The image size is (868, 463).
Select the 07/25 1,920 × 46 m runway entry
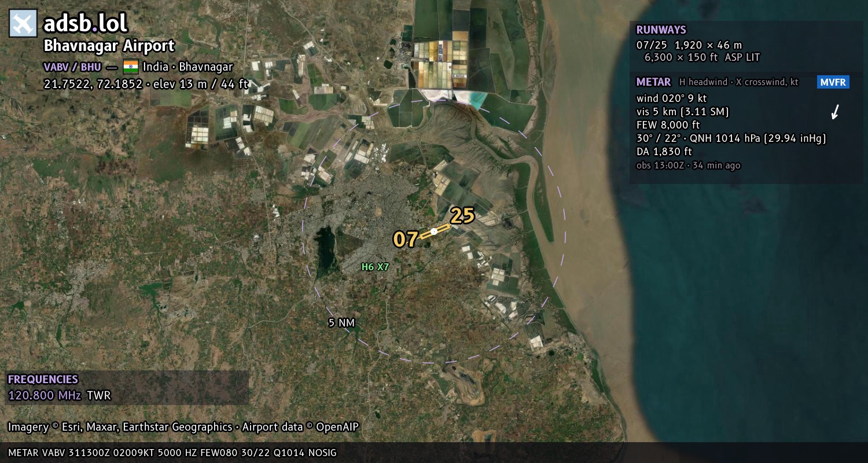click(x=689, y=45)
